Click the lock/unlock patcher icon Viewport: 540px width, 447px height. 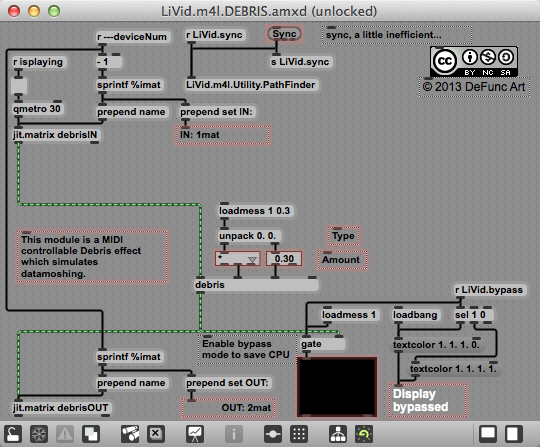pyautogui.click(x=13, y=434)
